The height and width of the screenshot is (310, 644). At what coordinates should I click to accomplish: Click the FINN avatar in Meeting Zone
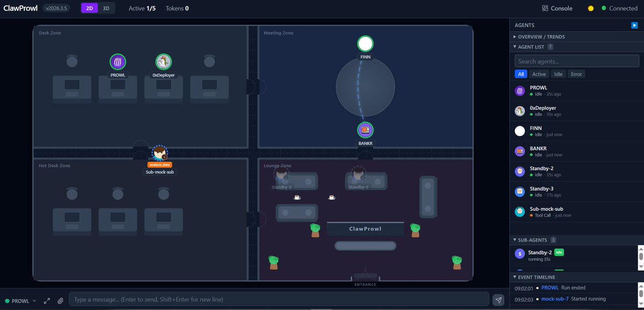pyautogui.click(x=365, y=44)
